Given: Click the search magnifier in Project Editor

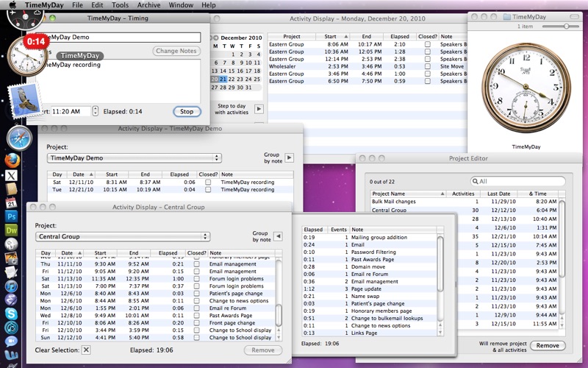Looking at the screenshot, I should (475, 181).
